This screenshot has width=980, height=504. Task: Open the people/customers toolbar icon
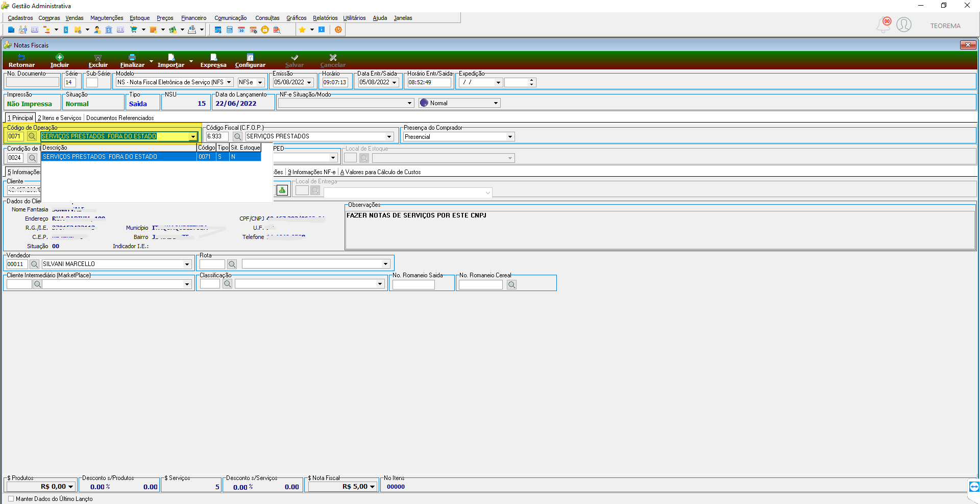(x=23, y=30)
